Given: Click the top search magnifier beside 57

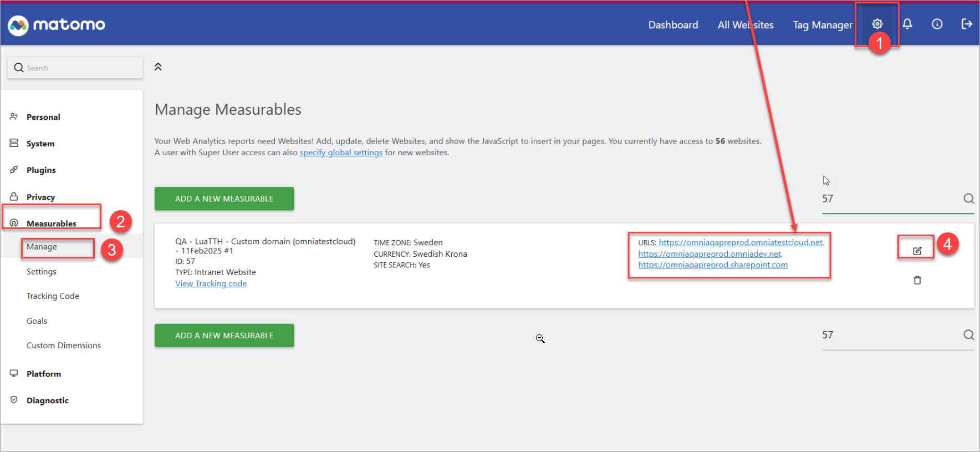Looking at the screenshot, I should [x=968, y=199].
